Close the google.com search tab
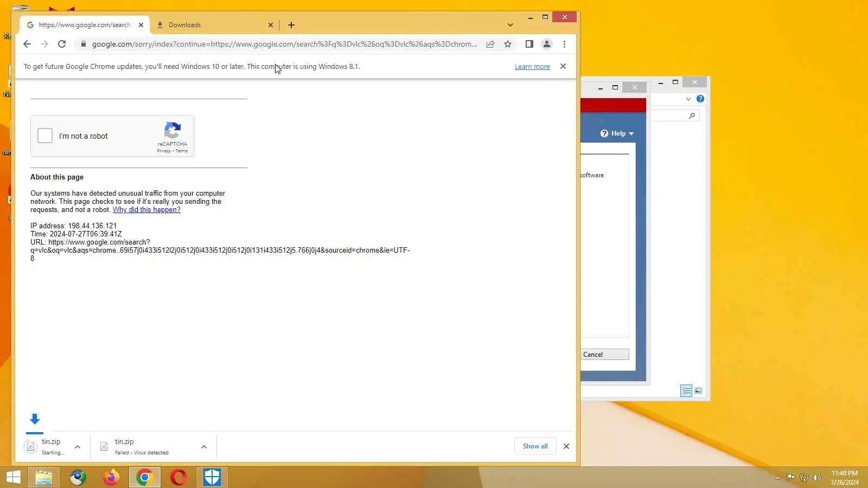Viewport: 868px width, 488px height. (x=141, y=25)
